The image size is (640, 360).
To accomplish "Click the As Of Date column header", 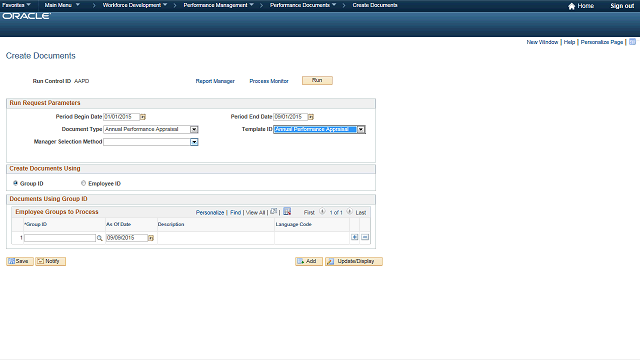I will click(118, 224).
